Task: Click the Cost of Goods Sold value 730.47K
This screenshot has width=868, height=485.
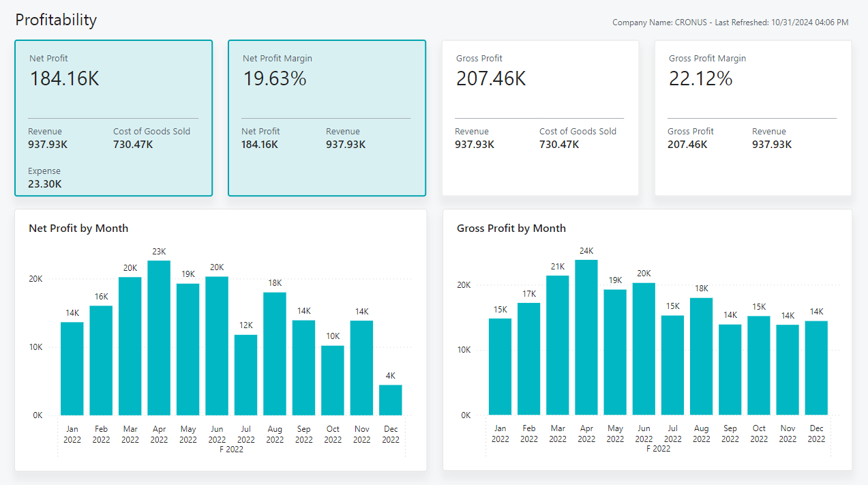Action: [134, 144]
